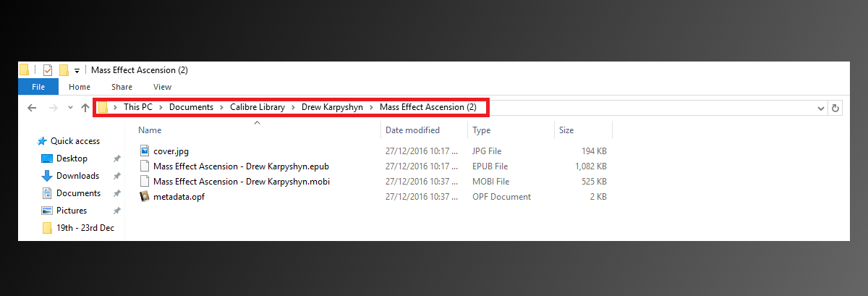Click the OPF Document type cell
This screenshot has height=296, width=868.
(501, 197)
